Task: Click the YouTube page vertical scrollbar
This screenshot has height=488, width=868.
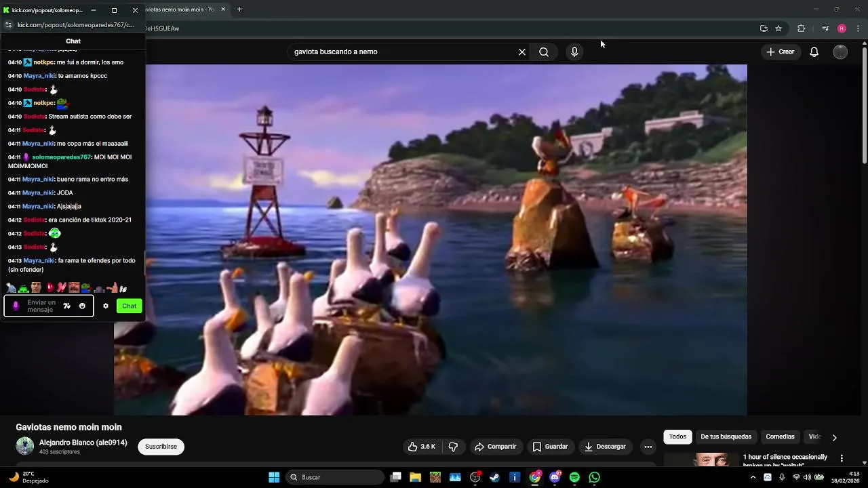Action: (x=864, y=105)
